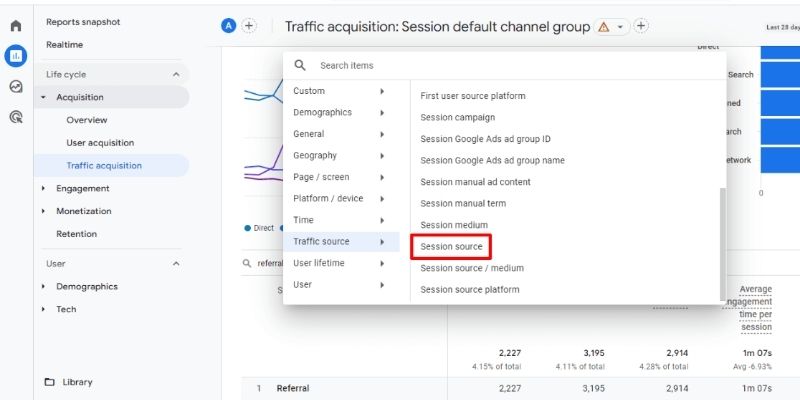Click the Search items input field
The width and height of the screenshot is (800, 400).
500,65
